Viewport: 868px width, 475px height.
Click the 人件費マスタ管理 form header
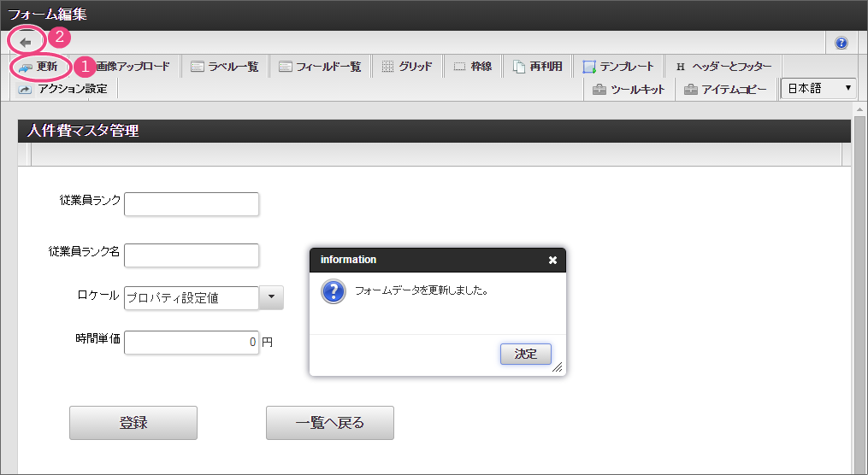(434, 131)
